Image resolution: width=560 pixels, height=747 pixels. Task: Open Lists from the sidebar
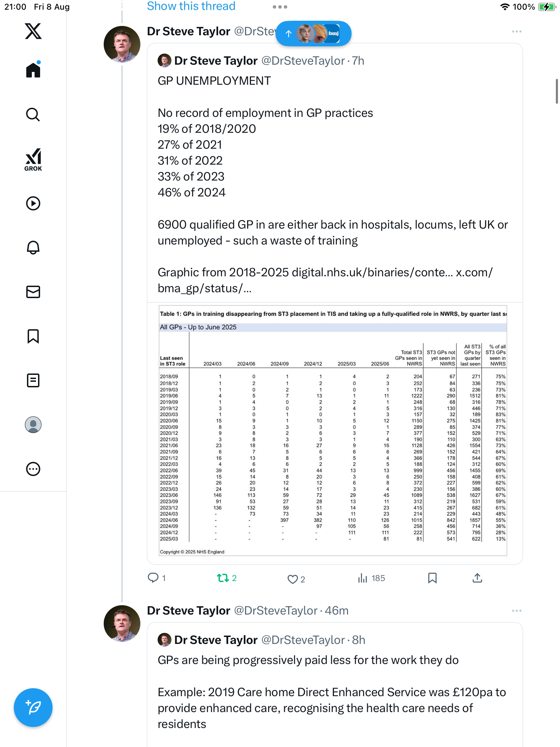tap(33, 380)
